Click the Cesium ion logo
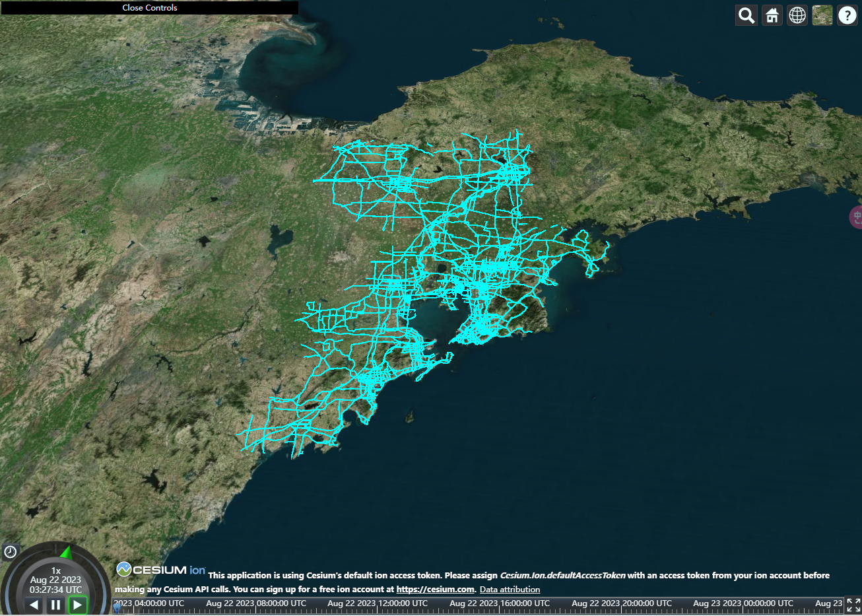This screenshot has width=862, height=616. tap(161, 570)
